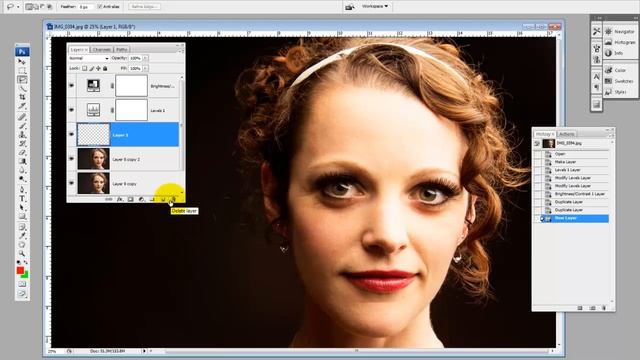640x360 pixels.
Task: Click IMG_0394.jpg history snapshot thumbnail
Action: pyautogui.click(x=548, y=143)
